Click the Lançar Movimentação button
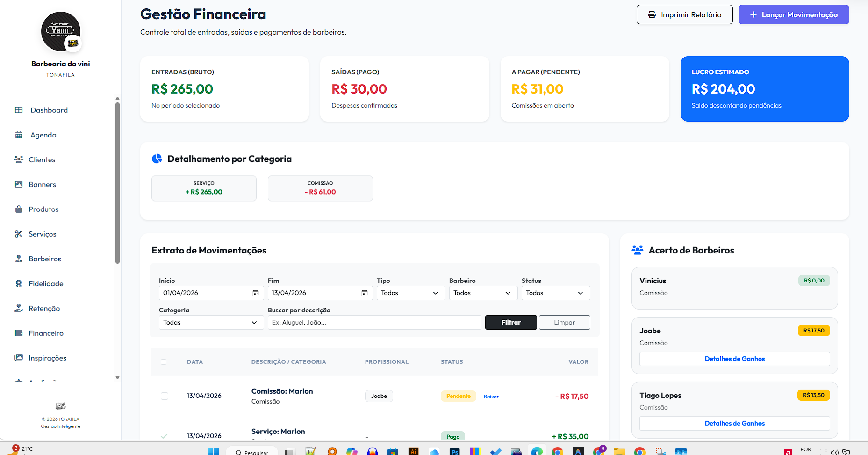Screen dimensions: 868x455 coord(793,15)
